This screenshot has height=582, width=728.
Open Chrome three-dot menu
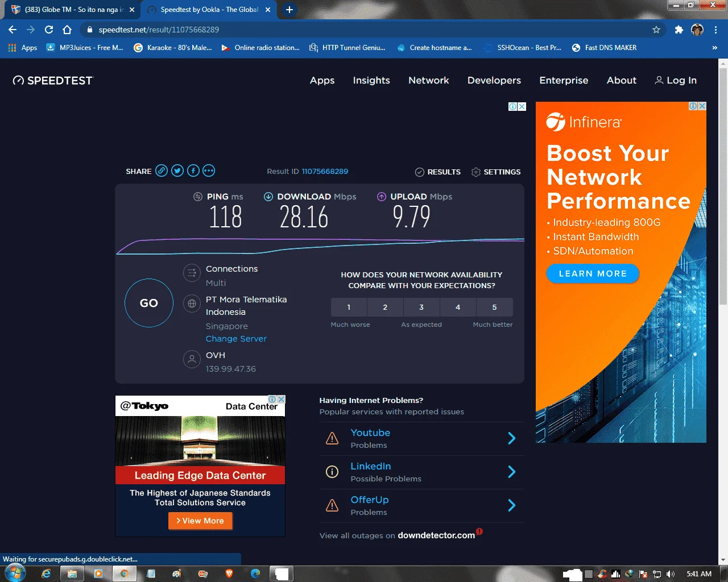pos(715,30)
